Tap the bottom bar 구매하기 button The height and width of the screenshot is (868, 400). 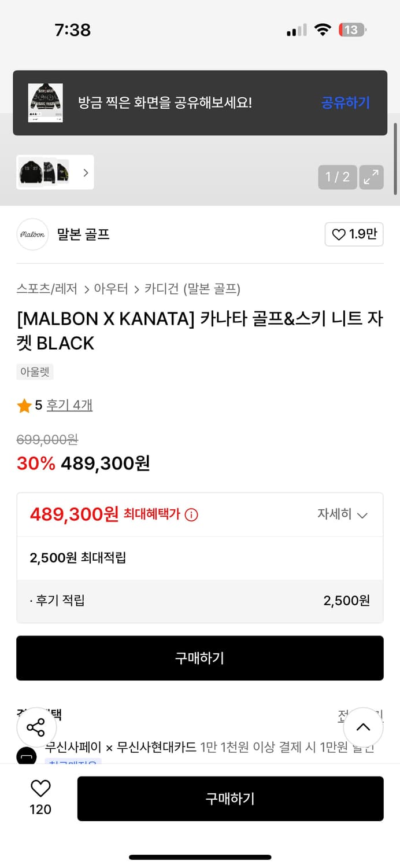pos(230,799)
